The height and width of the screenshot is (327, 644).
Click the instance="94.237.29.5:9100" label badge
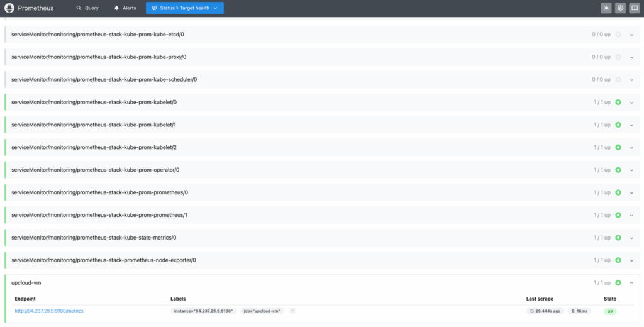click(x=203, y=311)
